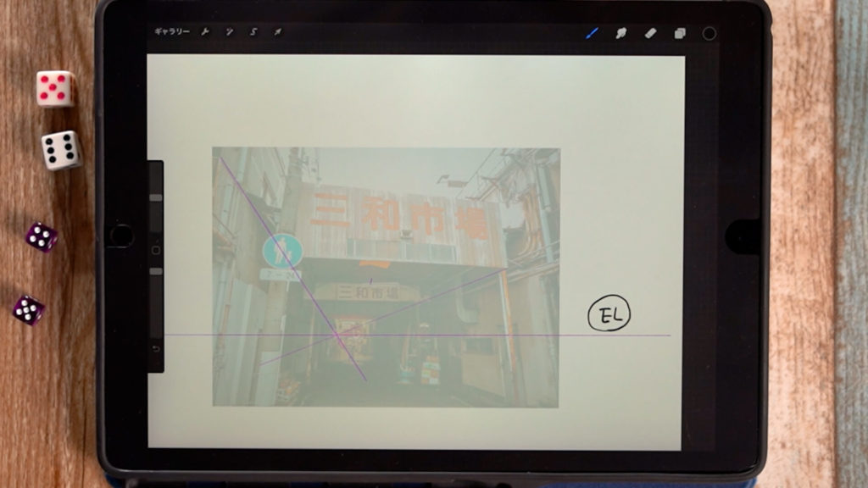Viewport: 868px width, 488px height.
Task: Open the Adjustments magic wand menu
Action: [x=229, y=32]
